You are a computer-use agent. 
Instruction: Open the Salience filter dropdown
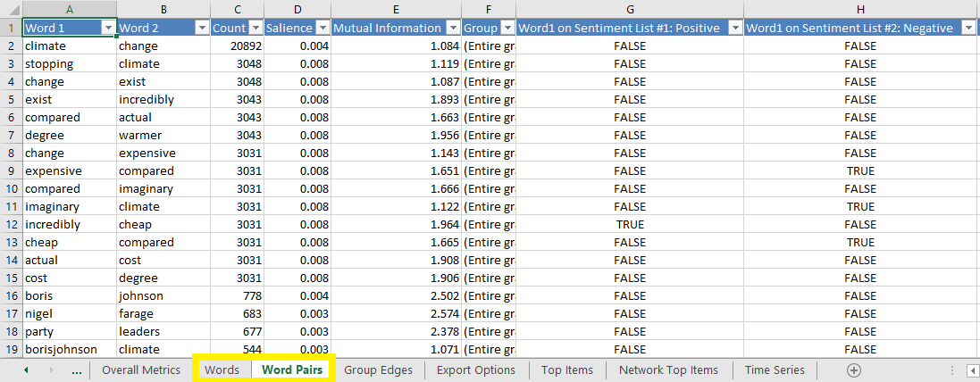[322, 28]
